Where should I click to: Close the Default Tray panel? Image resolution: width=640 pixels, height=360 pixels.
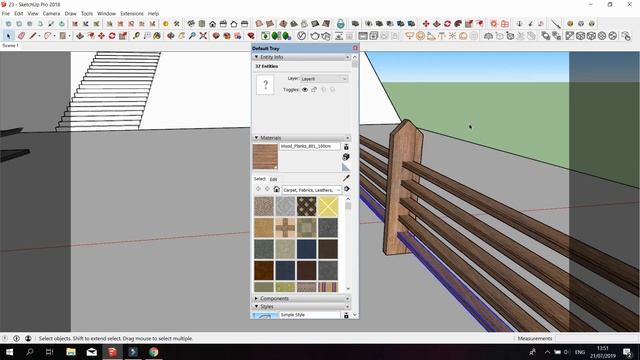click(355, 48)
